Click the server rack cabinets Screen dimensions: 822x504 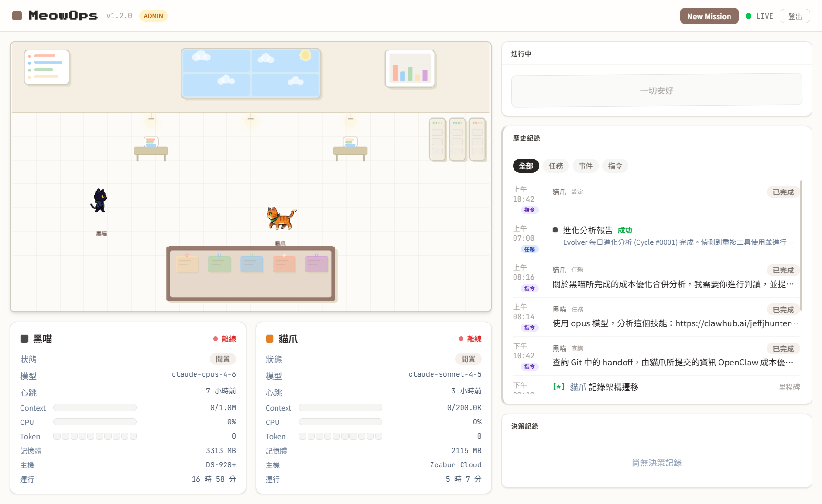pyautogui.click(x=457, y=139)
